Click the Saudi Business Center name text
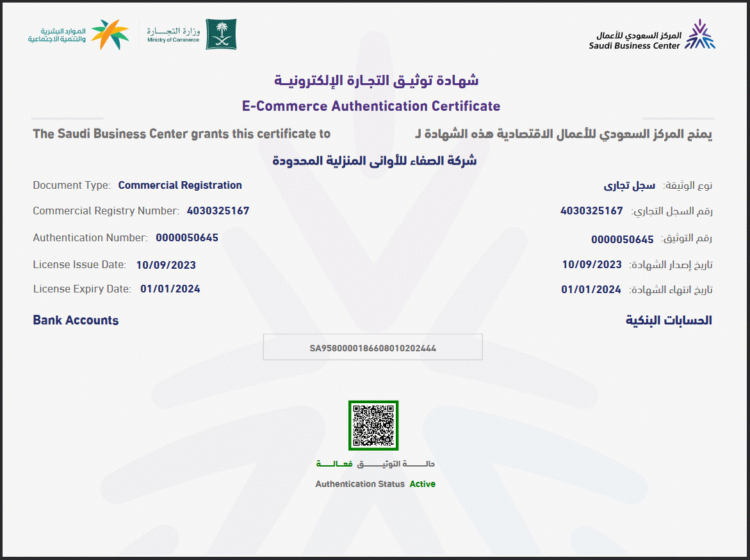750x560 pixels. point(635,40)
